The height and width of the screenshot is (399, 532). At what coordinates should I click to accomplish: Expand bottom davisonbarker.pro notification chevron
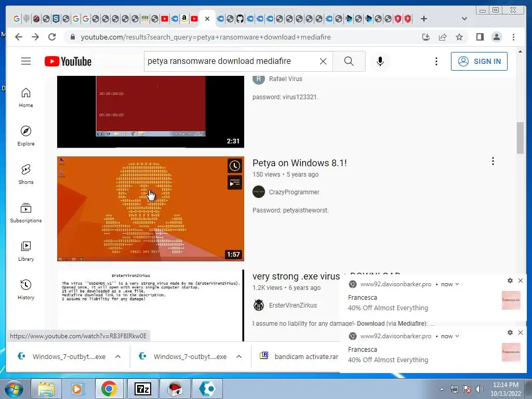(457, 336)
